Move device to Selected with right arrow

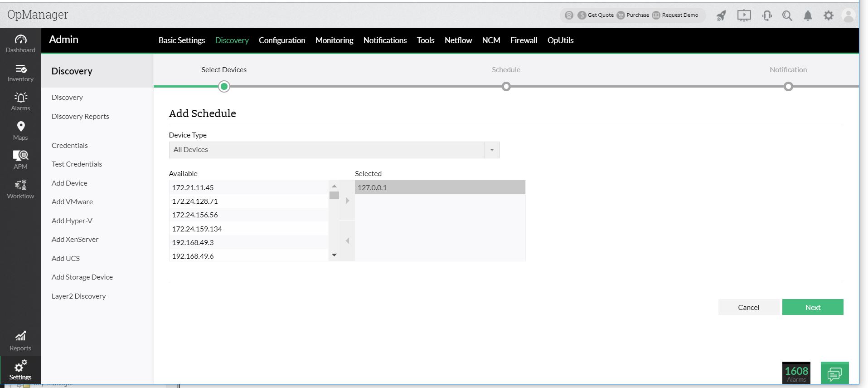pos(347,201)
